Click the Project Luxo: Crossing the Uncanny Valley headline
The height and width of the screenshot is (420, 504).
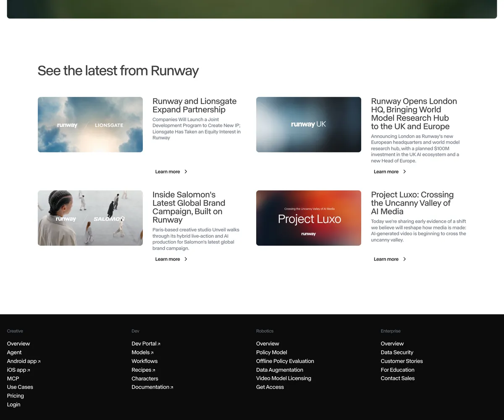click(412, 203)
